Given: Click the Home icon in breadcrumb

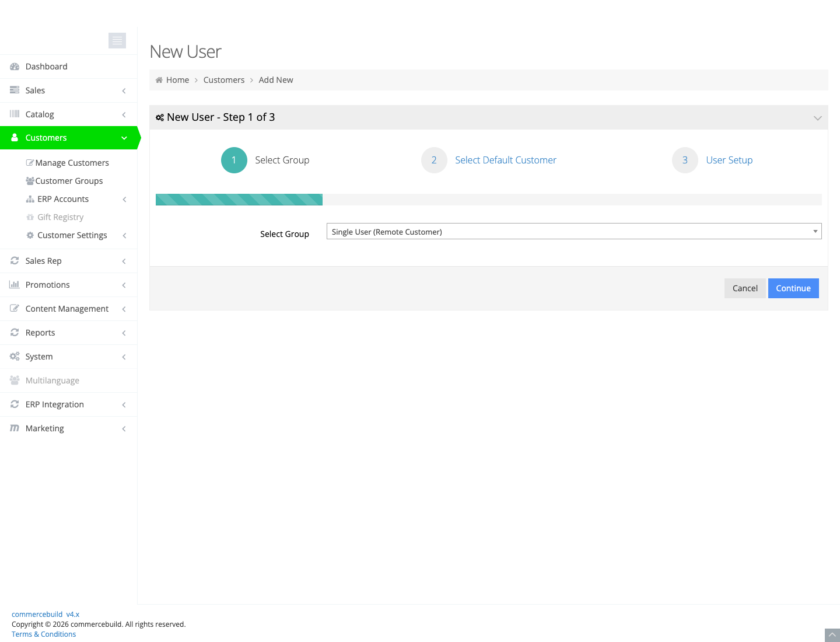Looking at the screenshot, I should click(159, 80).
